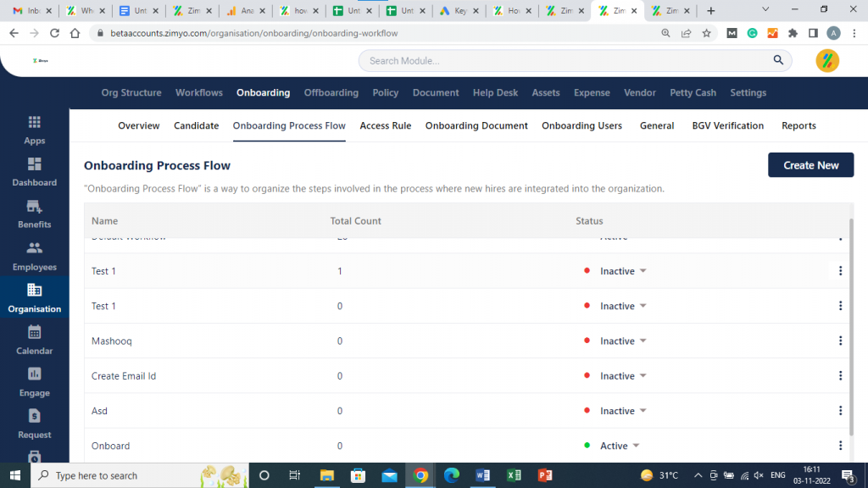Switch to the Access Rule tab
The image size is (868, 488).
click(386, 125)
